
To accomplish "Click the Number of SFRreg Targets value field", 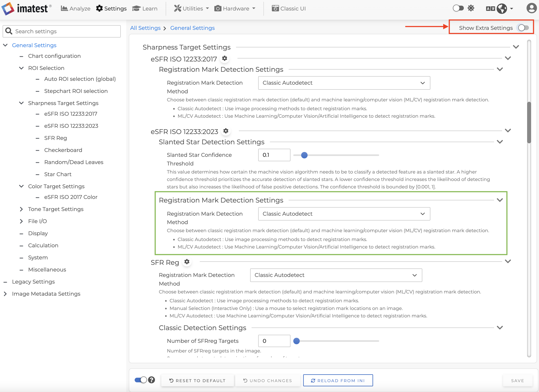I will pyautogui.click(x=274, y=341).
